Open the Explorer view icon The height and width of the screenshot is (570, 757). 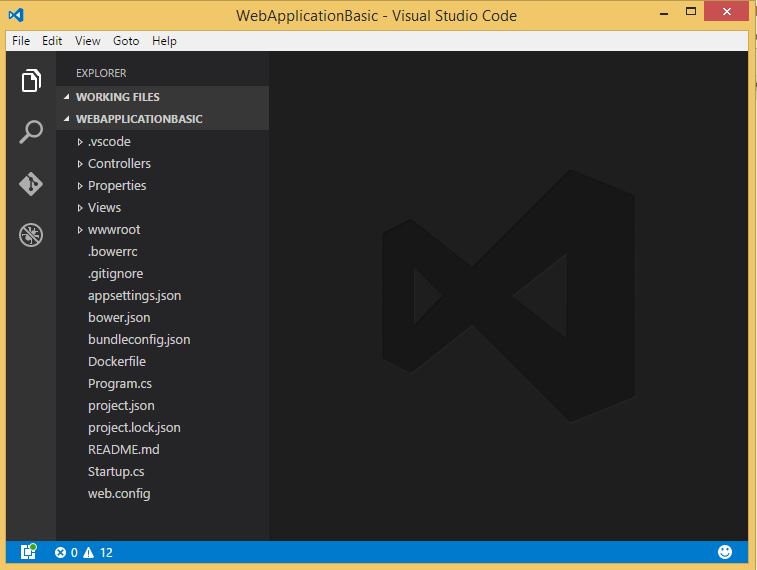click(31, 80)
